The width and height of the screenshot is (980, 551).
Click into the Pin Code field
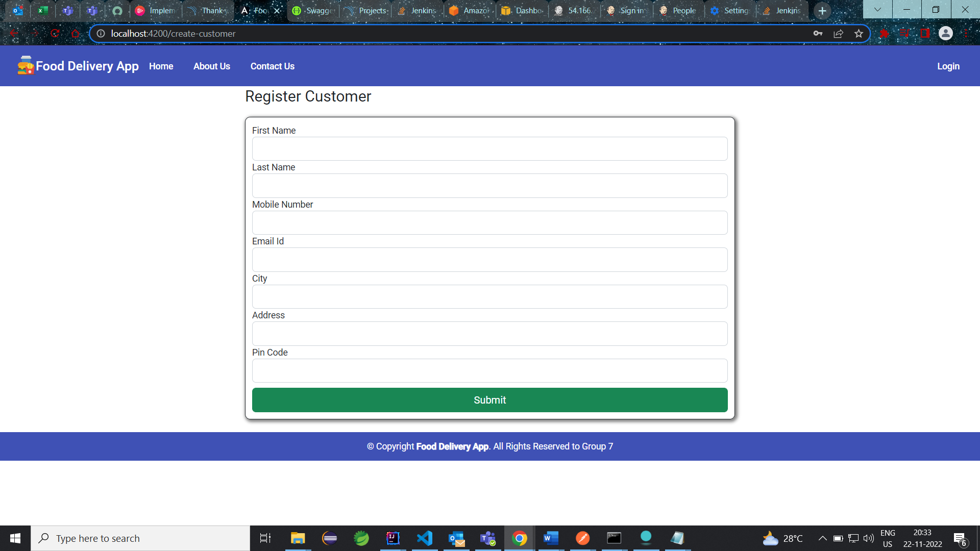click(489, 371)
